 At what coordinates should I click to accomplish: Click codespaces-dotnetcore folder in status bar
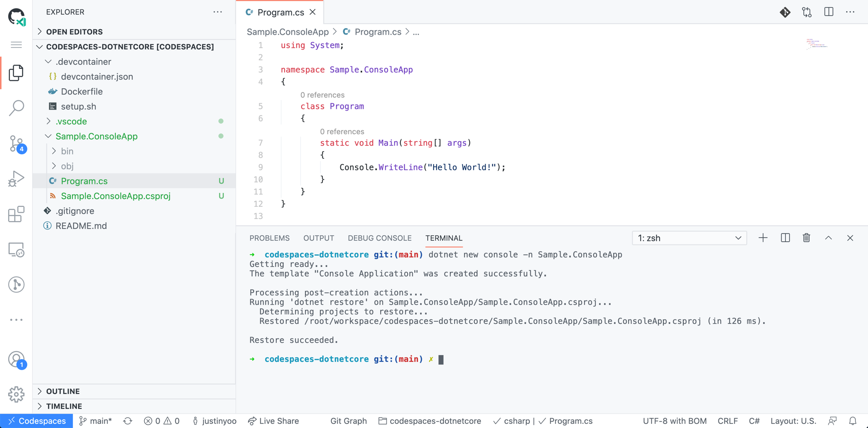430,421
